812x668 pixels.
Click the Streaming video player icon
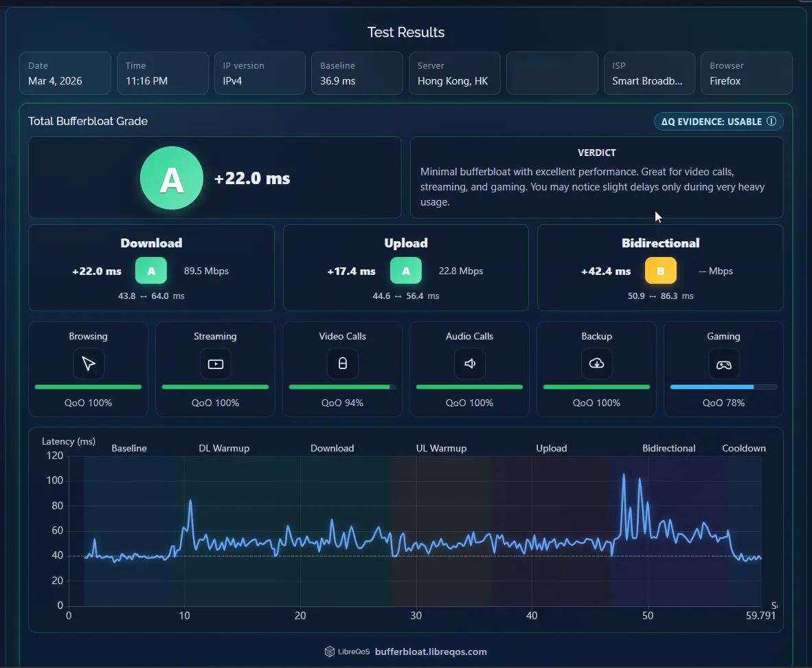[x=216, y=364]
